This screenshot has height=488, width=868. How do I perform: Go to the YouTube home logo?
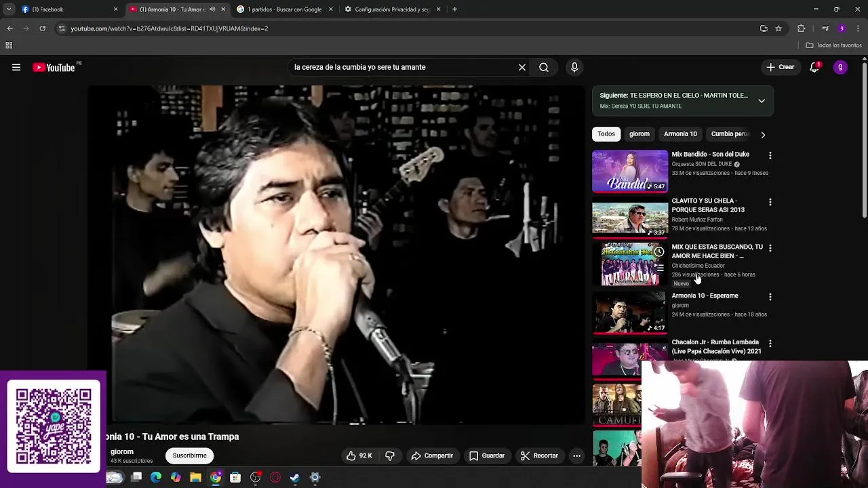pyautogui.click(x=54, y=67)
